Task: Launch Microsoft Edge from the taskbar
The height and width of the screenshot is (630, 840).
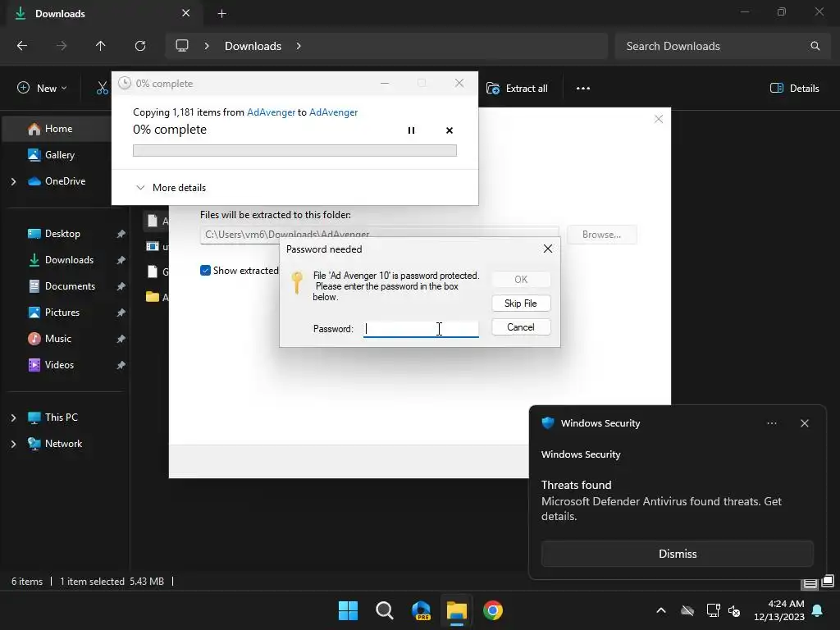Action: (x=421, y=610)
